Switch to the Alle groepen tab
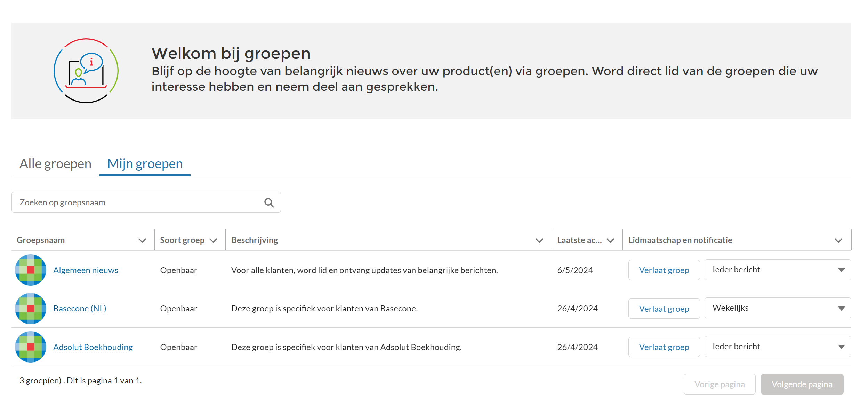This screenshot has width=868, height=414. 55,164
